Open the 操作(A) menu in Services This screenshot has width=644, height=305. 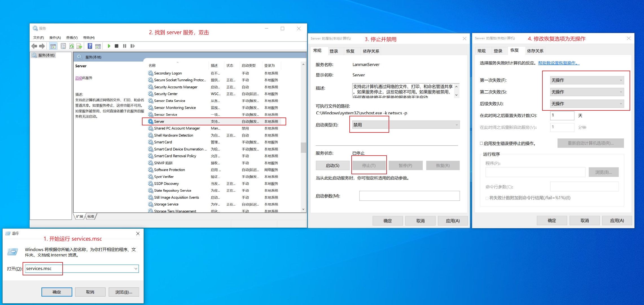tap(55, 38)
